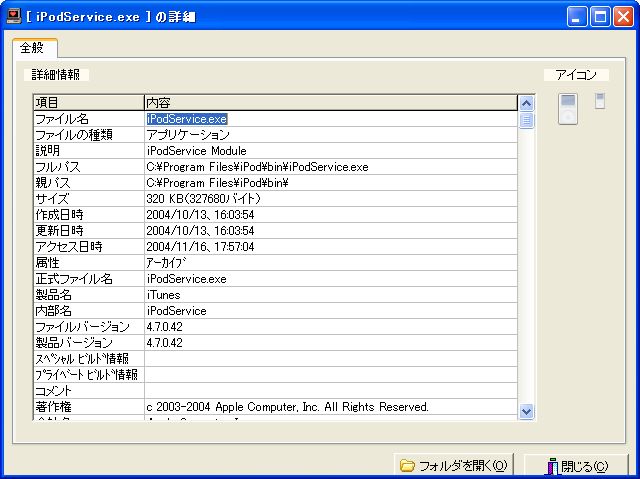Click the 詳細情報 group label
640x479 pixels.
tap(56, 75)
